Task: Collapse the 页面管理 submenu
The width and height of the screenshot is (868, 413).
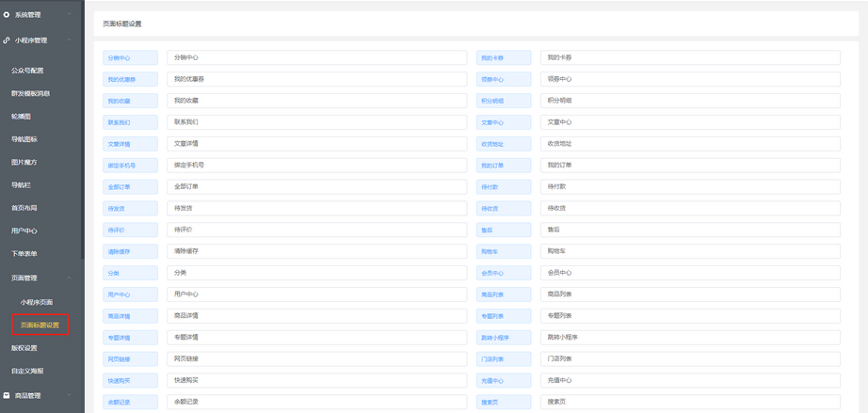Action: 69,278
